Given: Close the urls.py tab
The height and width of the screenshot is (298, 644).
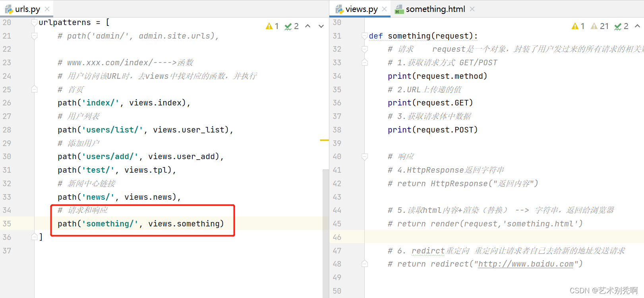Looking at the screenshot, I should (47, 9).
